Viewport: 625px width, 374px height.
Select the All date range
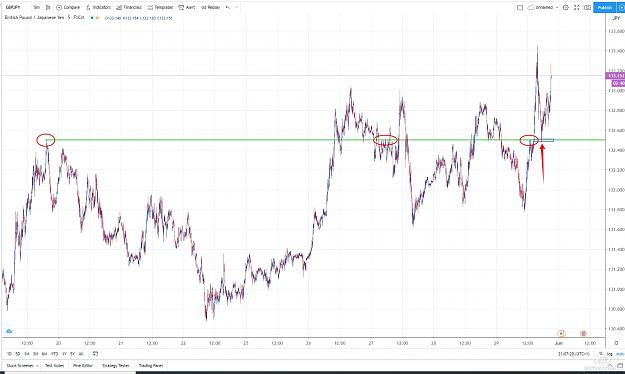click(81, 354)
